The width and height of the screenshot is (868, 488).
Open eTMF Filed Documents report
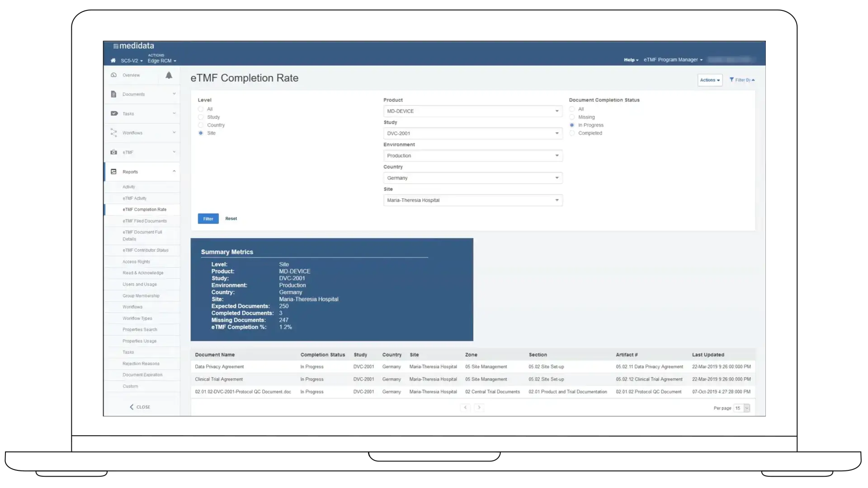(144, 221)
